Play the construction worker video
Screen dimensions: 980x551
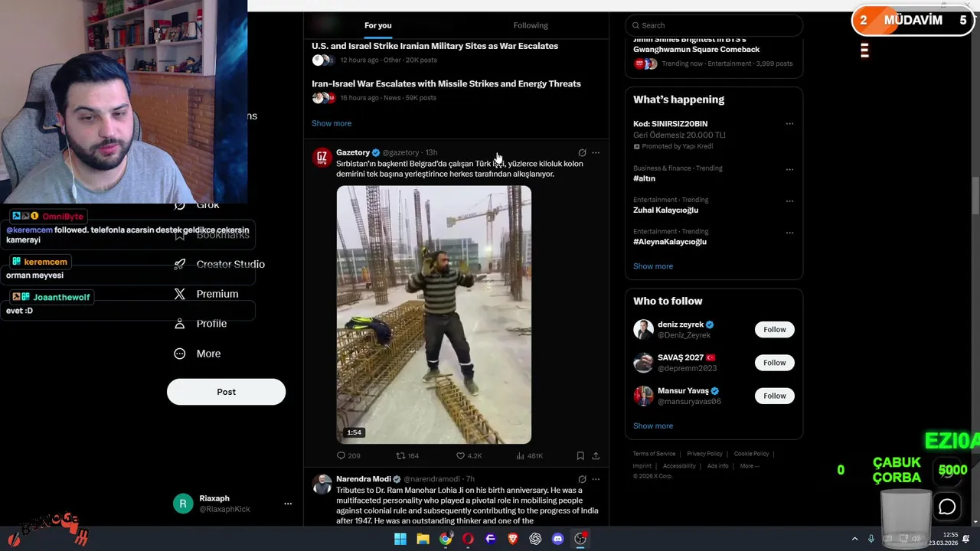click(434, 315)
